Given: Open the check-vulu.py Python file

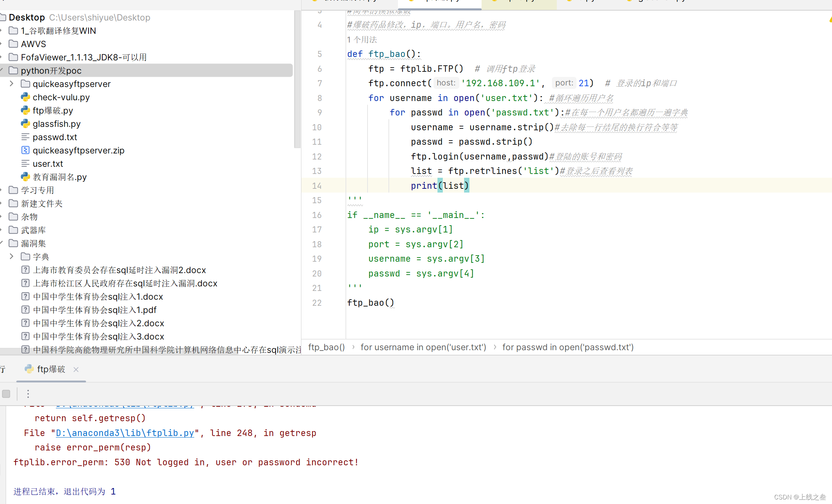Looking at the screenshot, I should [x=61, y=97].
